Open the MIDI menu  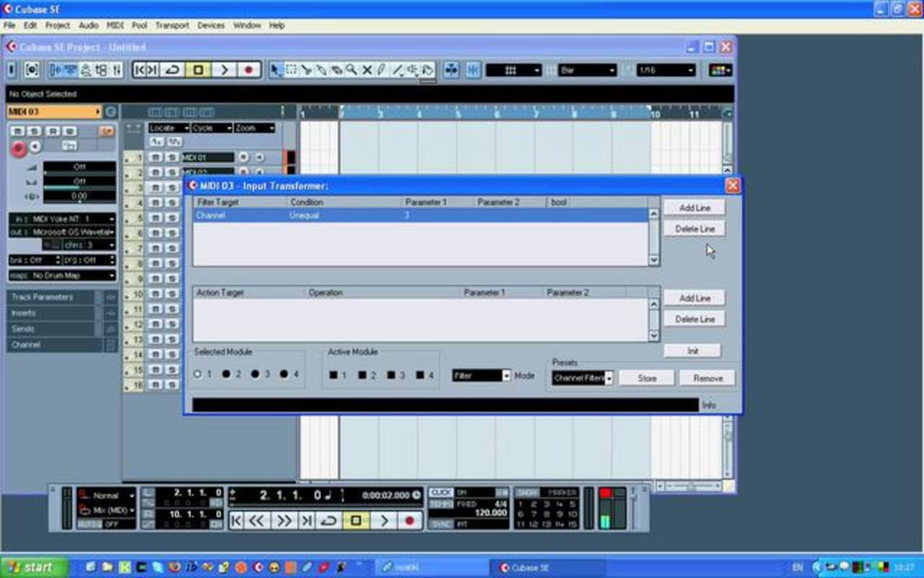tap(115, 25)
